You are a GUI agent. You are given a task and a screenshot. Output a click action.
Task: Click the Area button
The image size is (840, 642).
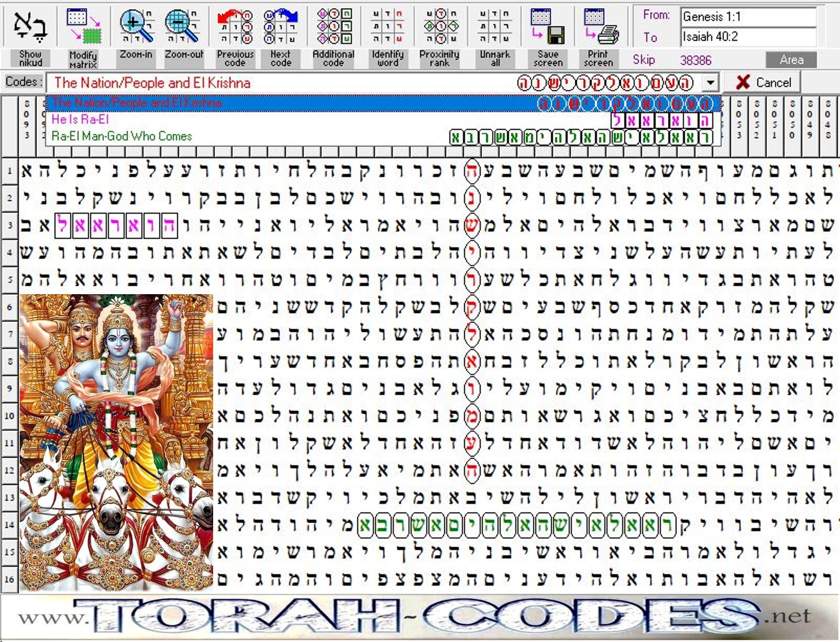(791, 60)
